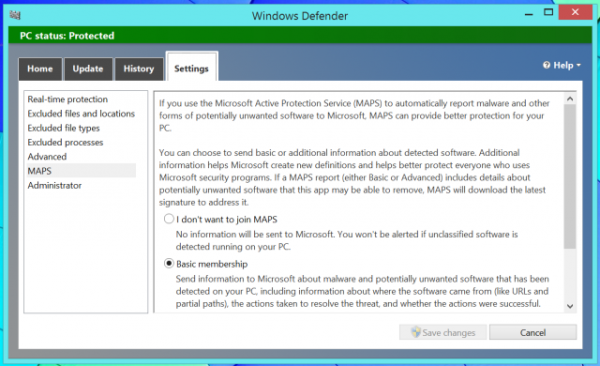Select Administrator in the settings list
This screenshot has width=600, height=366.
pyautogui.click(x=55, y=186)
